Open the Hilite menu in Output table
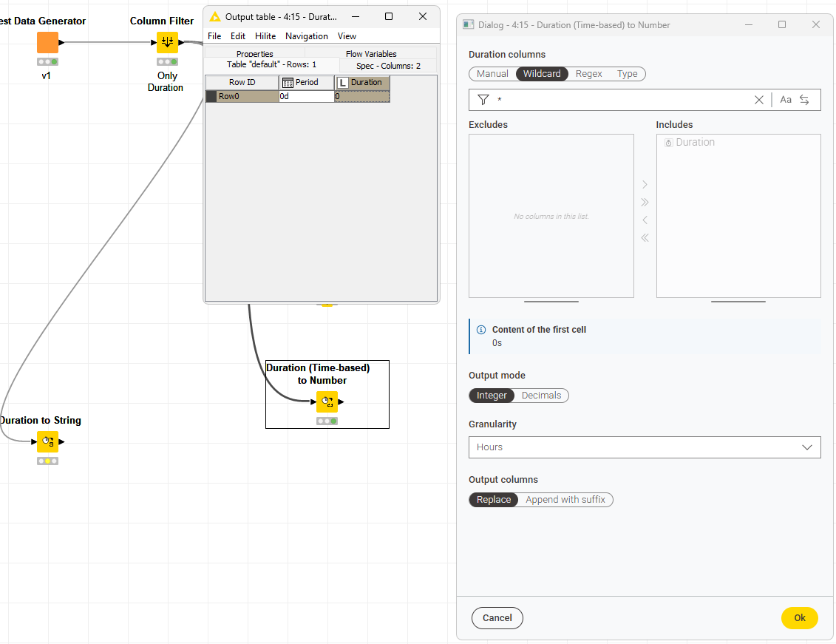 click(x=265, y=36)
